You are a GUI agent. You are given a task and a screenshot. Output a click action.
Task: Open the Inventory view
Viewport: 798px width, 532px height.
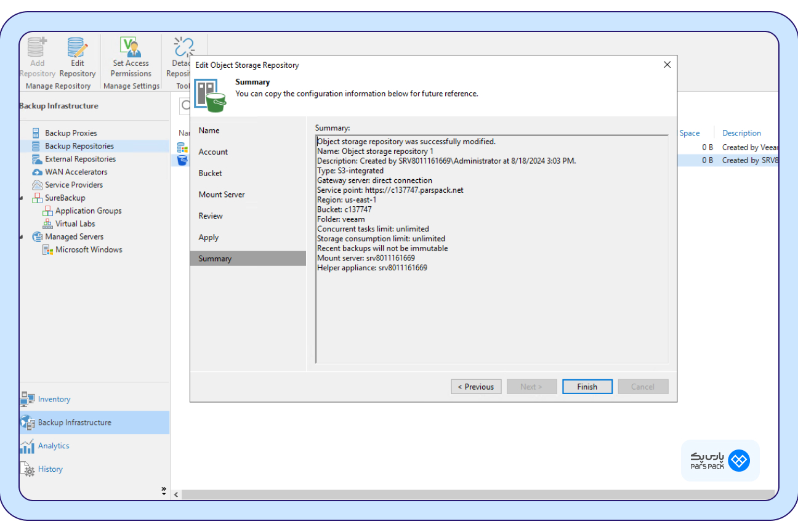point(94,399)
